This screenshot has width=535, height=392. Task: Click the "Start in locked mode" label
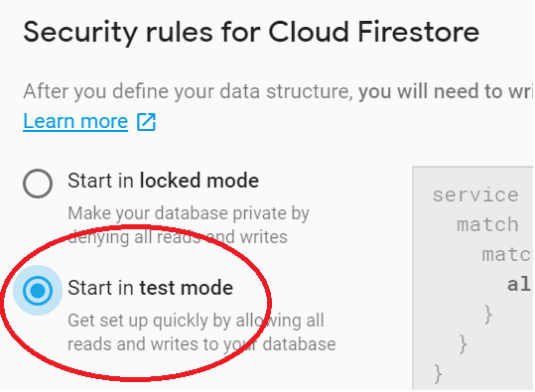point(163,181)
